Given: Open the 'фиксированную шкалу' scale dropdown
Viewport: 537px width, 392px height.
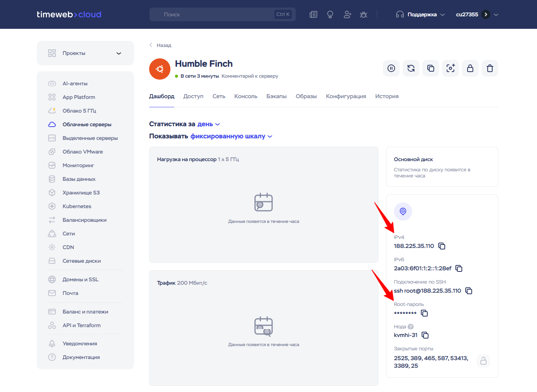Looking at the screenshot, I should click(231, 136).
